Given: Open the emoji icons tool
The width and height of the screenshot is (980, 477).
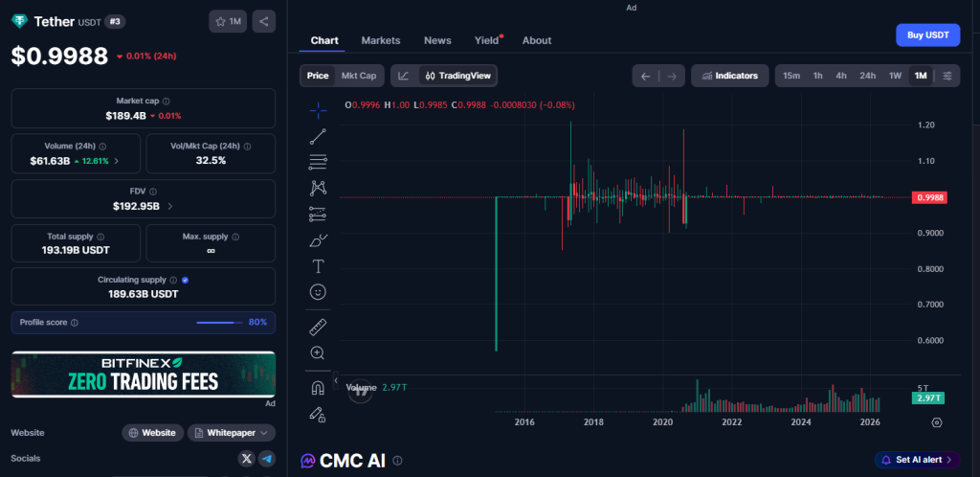Looking at the screenshot, I should tap(318, 292).
